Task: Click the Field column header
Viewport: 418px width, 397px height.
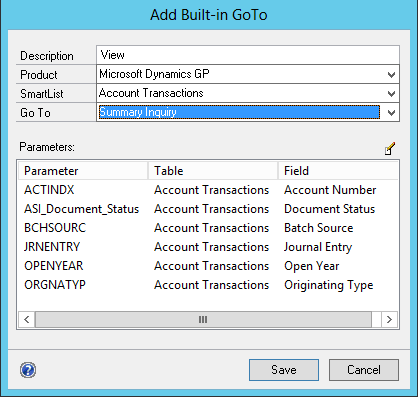Action: pyautogui.click(x=338, y=171)
